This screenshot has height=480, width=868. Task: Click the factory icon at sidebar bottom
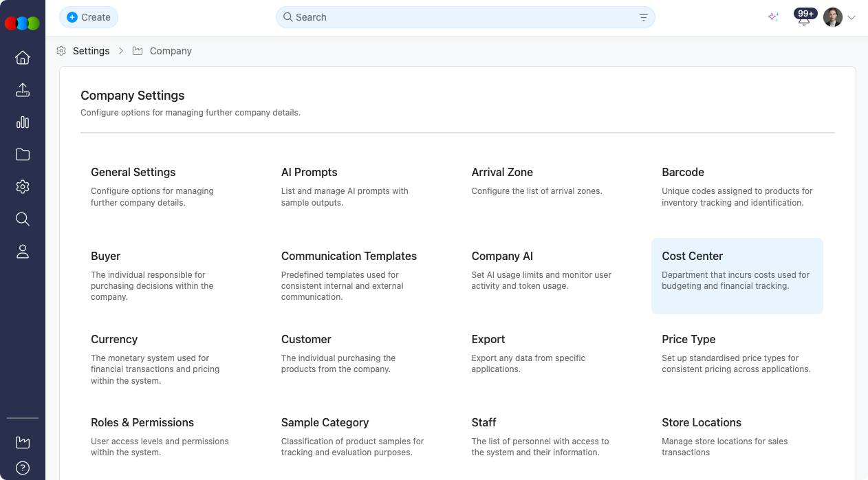click(23, 442)
